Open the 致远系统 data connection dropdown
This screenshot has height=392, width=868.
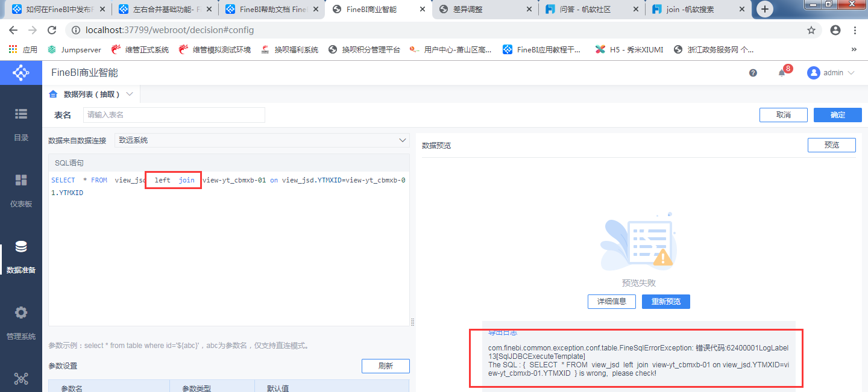tap(262, 140)
